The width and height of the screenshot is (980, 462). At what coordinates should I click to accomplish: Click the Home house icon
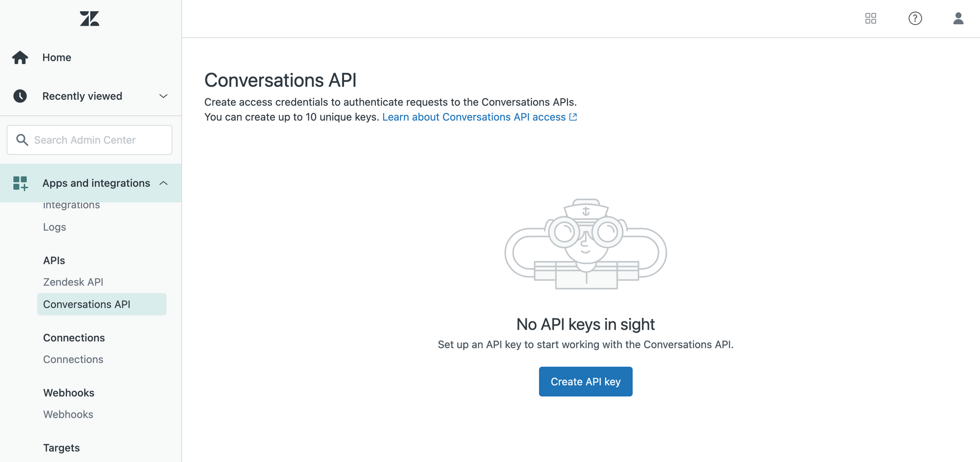pyautogui.click(x=20, y=57)
